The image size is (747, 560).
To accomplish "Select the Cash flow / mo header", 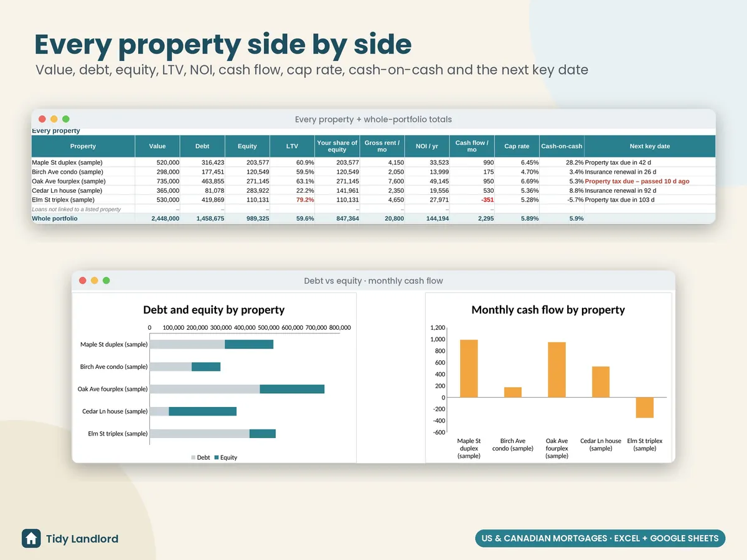I will click(472, 146).
